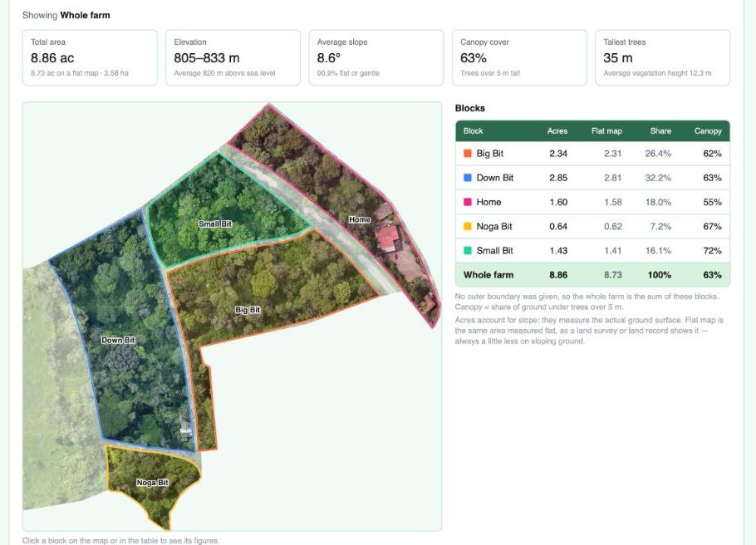The width and height of the screenshot is (756, 545).
Task: Click the 'Average 820 m above sea level' text
Action: tap(224, 73)
